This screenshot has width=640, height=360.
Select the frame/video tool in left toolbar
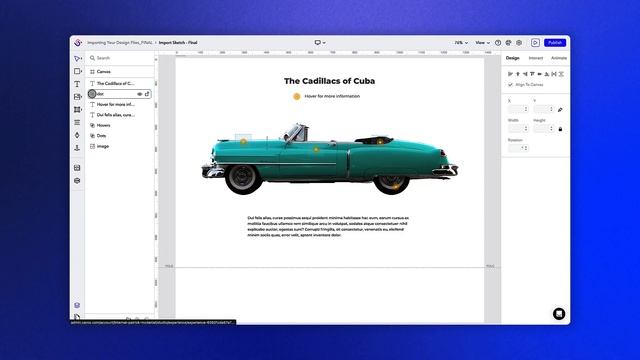77,109
